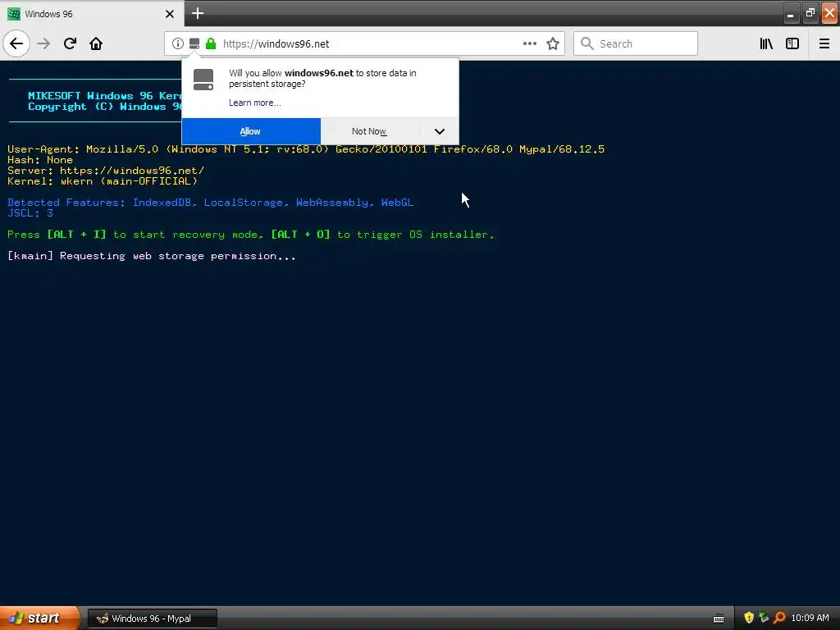This screenshot has width=840, height=630.
Task: Click the green recovery mode instructions line
Action: [251, 235]
